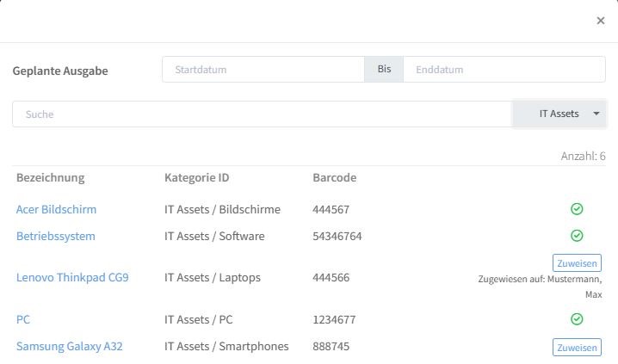This screenshot has height=364, width=618.
Task: Click the dropdown caret next to IT Assets
Action: (x=596, y=114)
